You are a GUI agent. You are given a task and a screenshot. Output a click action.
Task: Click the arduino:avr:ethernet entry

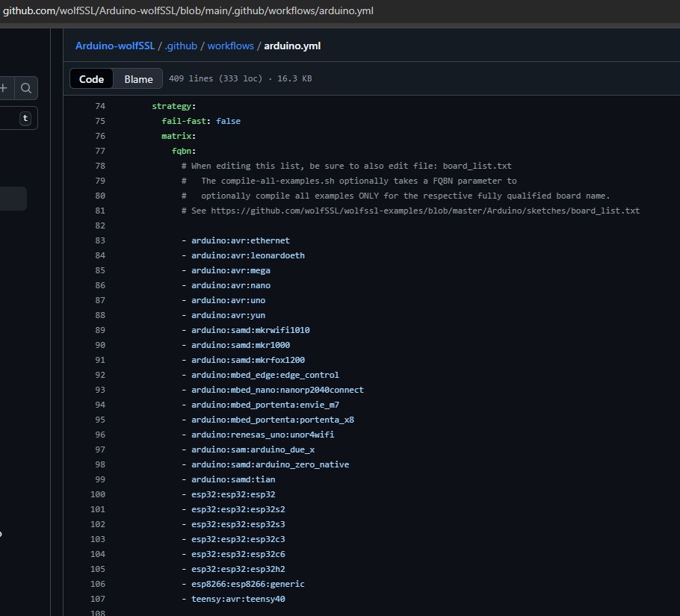241,240
